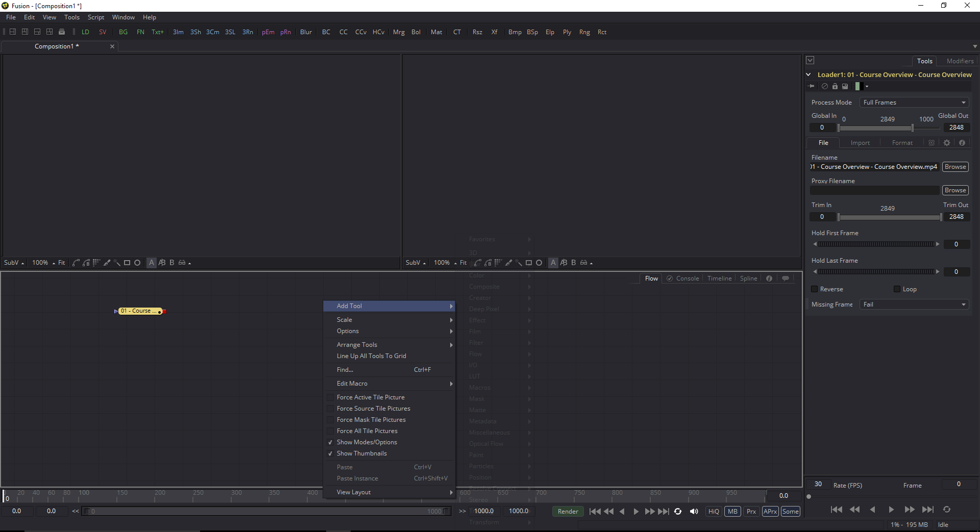The image size is (980, 532).
Task: Select the 01 - Course loader node
Action: [x=140, y=311]
